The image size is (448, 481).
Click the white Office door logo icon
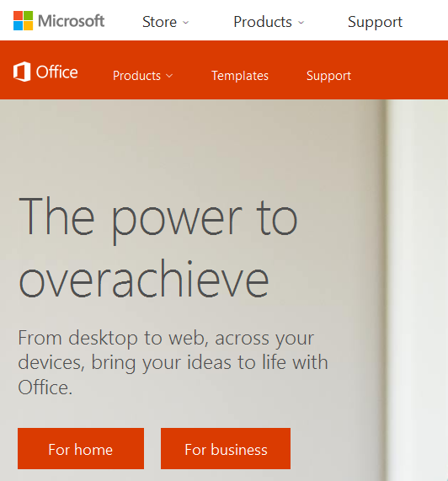click(x=22, y=72)
